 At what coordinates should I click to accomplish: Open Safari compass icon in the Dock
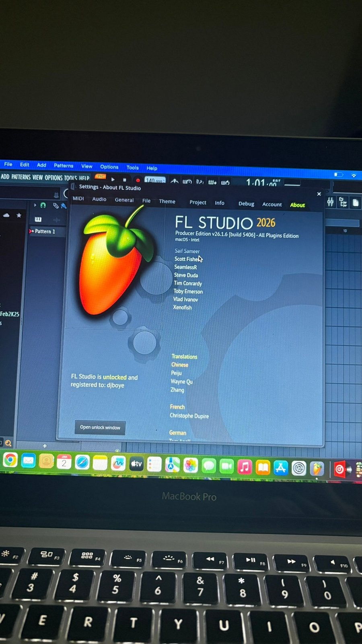(x=82, y=462)
